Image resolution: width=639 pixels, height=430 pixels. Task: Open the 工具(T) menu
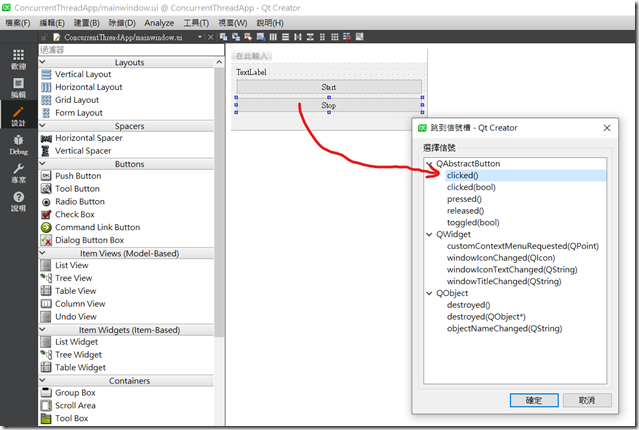click(x=196, y=23)
